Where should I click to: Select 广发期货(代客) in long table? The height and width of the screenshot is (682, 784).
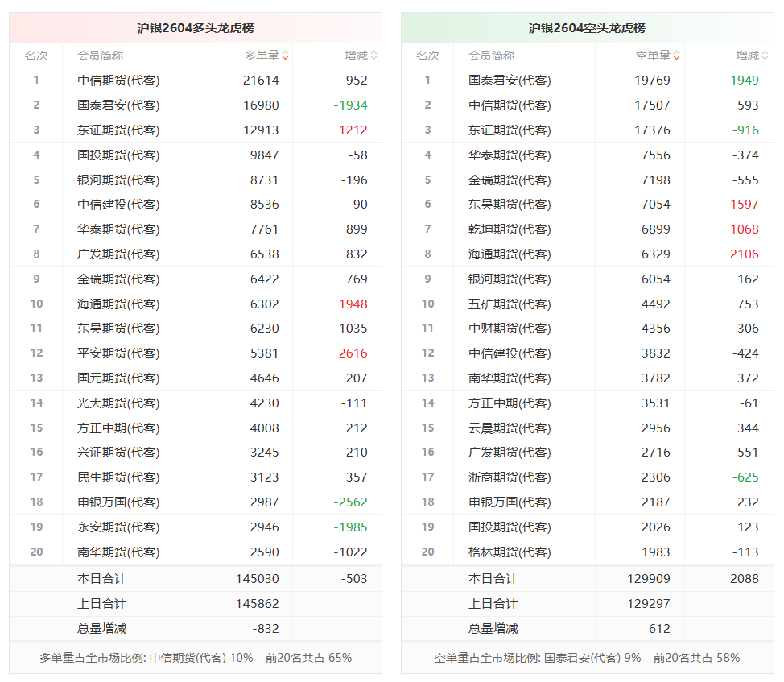coord(118,254)
